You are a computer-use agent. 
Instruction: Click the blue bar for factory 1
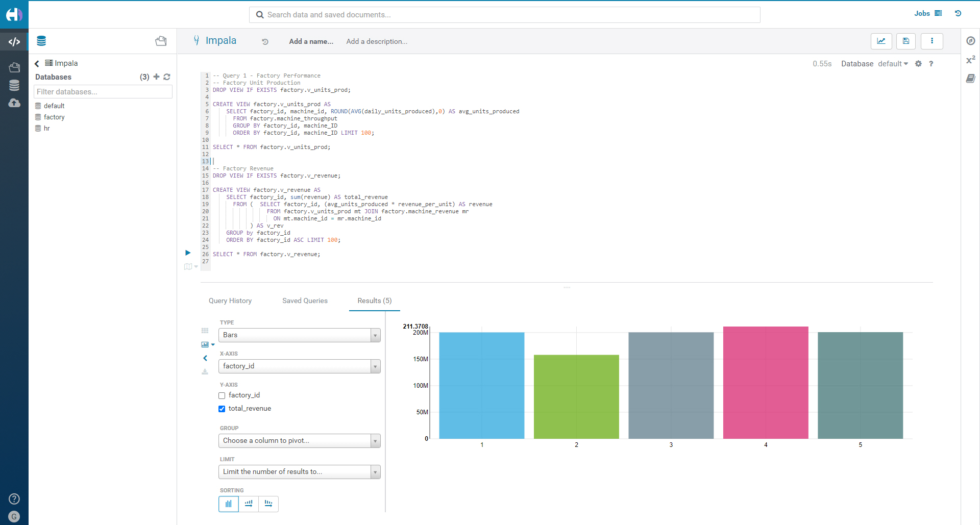(x=481, y=386)
